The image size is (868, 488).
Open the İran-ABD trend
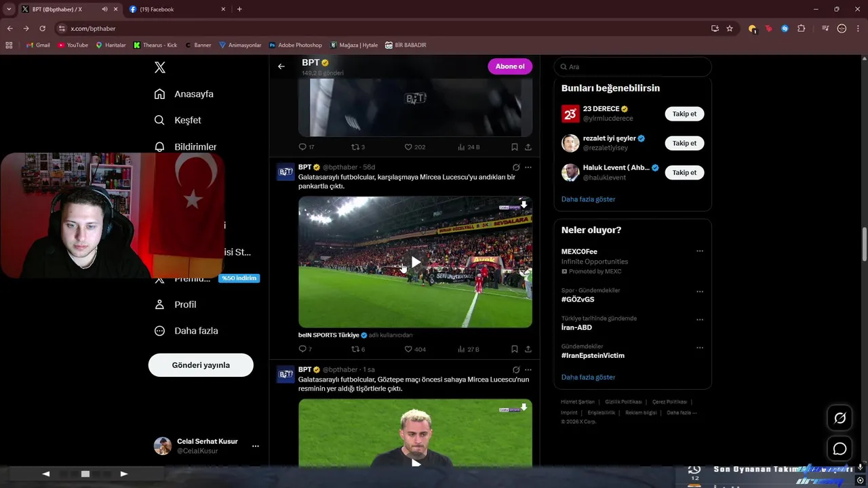coord(576,327)
